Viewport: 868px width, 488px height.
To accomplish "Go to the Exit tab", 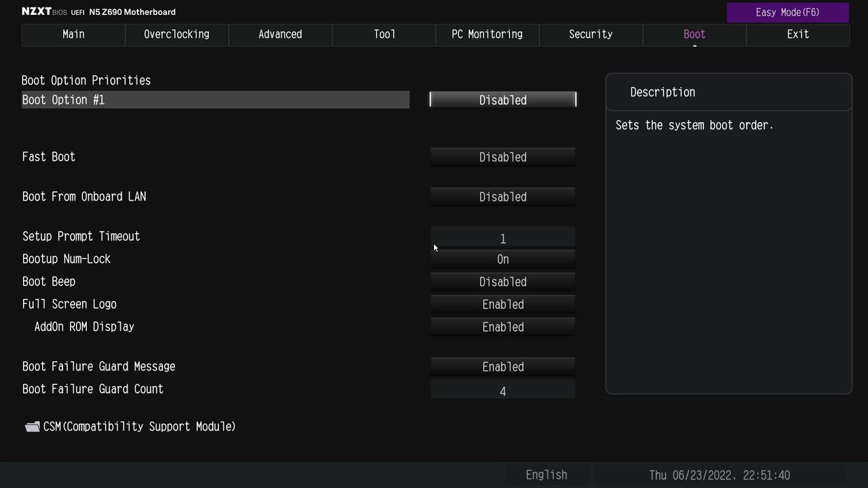I will pos(797,35).
